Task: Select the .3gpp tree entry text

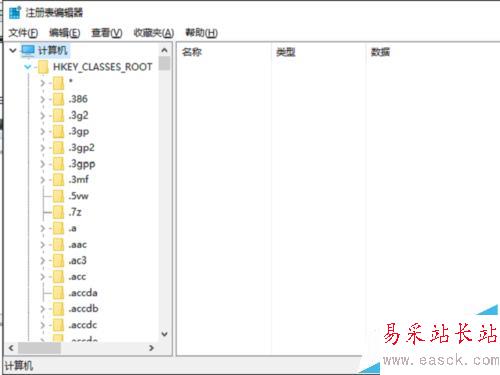Action: (x=82, y=164)
